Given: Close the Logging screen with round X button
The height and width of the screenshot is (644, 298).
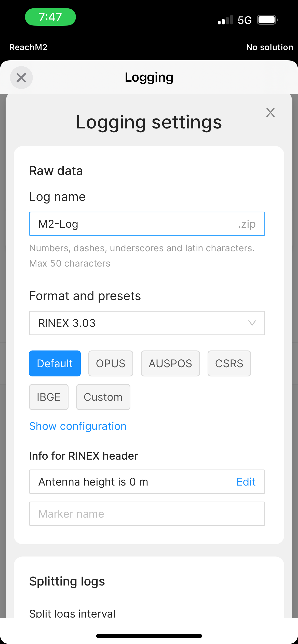Looking at the screenshot, I should pos(21,78).
